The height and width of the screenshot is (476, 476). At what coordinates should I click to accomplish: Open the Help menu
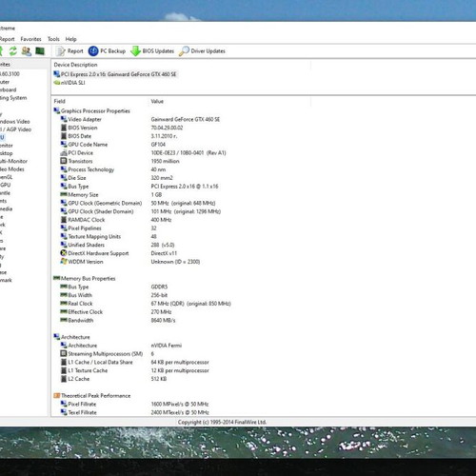[71, 39]
